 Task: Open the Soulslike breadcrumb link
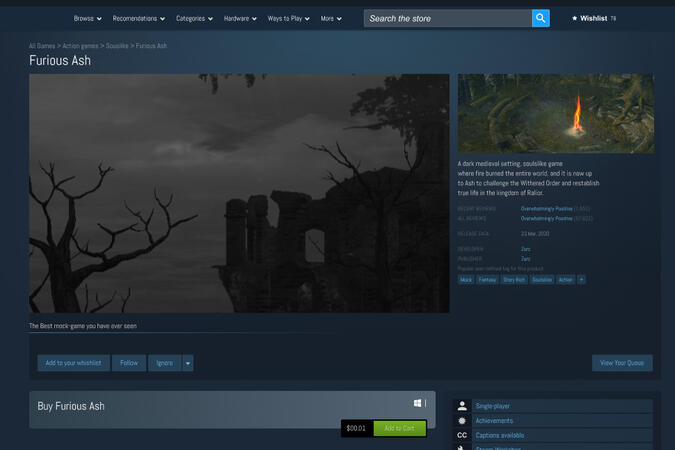pos(117,46)
